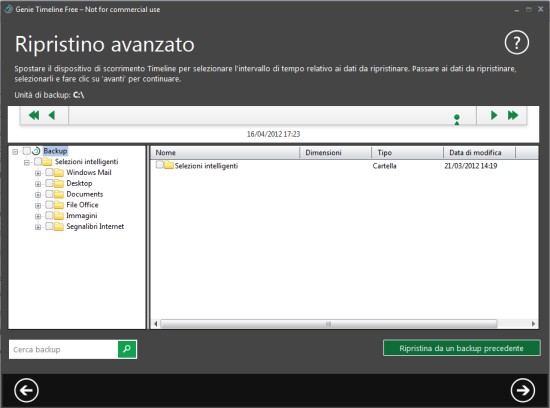Sort list by Data di modifica column
The height and width of the screenshot is (408, 550).
click(x=479, y=153)
